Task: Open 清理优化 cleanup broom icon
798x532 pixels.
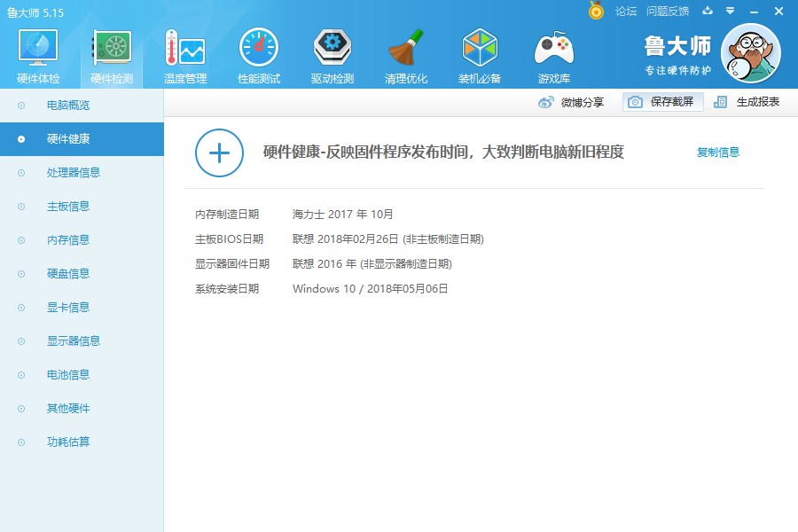Action: point(405,47)
